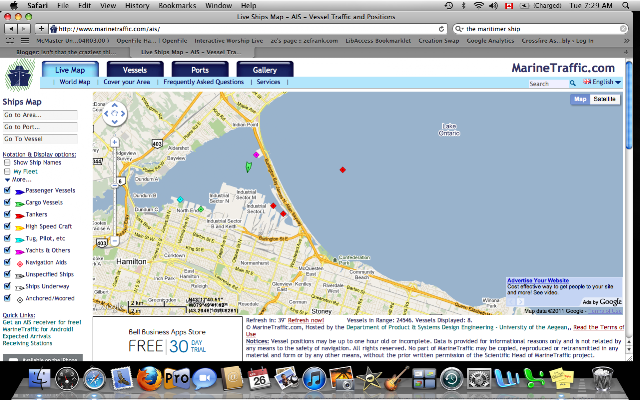Uncheck Cargo Vessels
The width and height of the screenshot is (640, 400).
[7, 202]
